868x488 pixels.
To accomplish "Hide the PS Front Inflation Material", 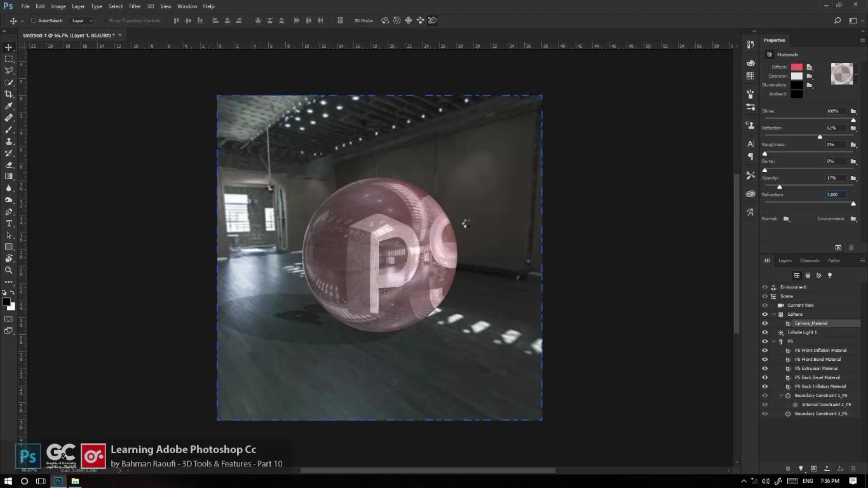I will click(765, 350).
